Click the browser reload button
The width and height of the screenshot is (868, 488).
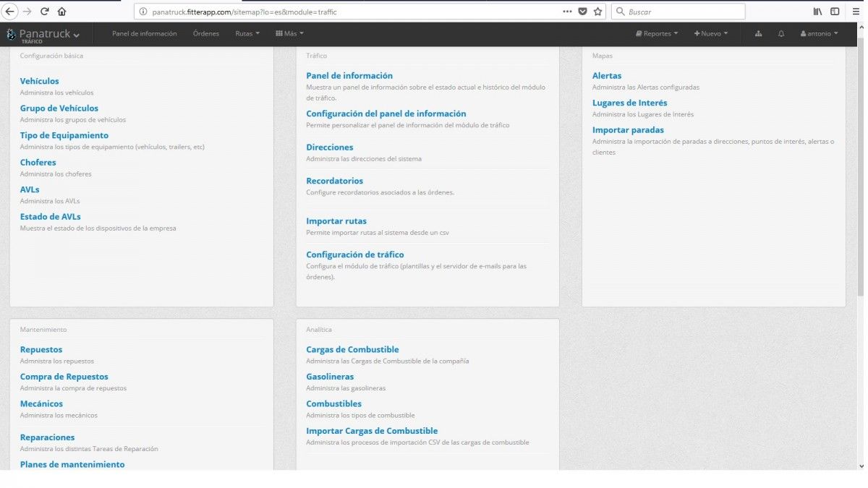coord(45,12)
